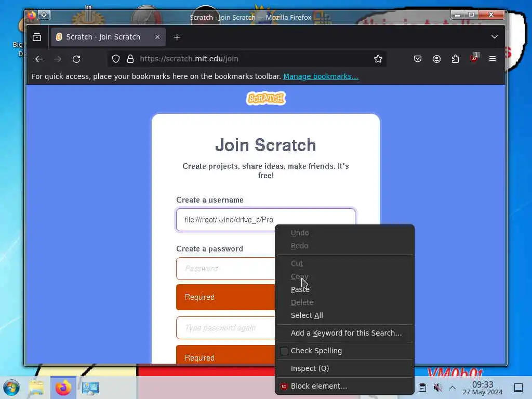Click the Scratch logo at page top

[266, 98]
